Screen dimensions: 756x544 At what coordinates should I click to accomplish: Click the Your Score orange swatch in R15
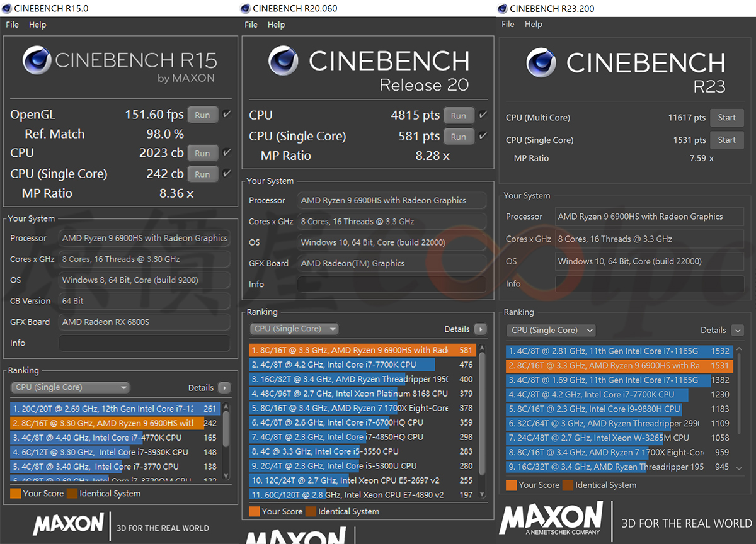[x=16, y=494]
